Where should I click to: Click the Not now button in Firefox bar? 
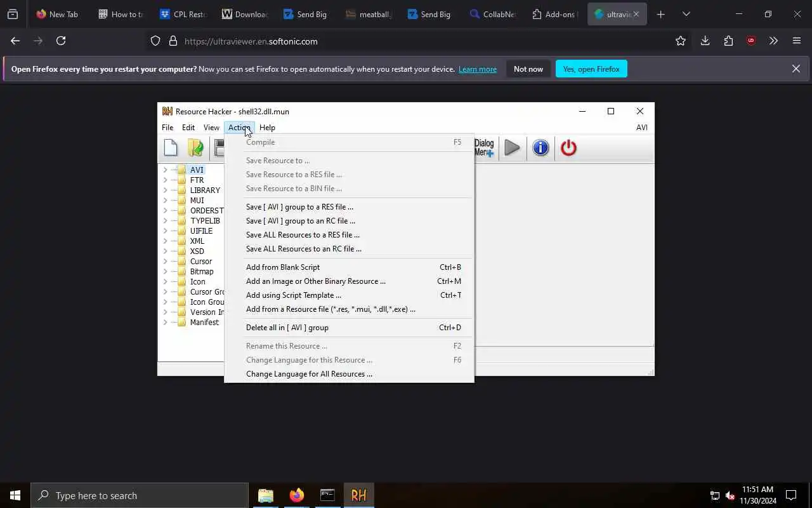[x=528, y=69]
